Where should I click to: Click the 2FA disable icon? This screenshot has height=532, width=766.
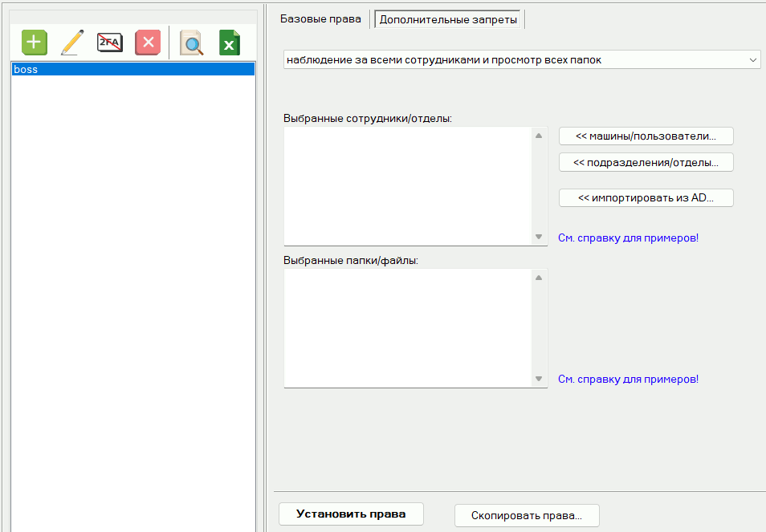point(110,42)
